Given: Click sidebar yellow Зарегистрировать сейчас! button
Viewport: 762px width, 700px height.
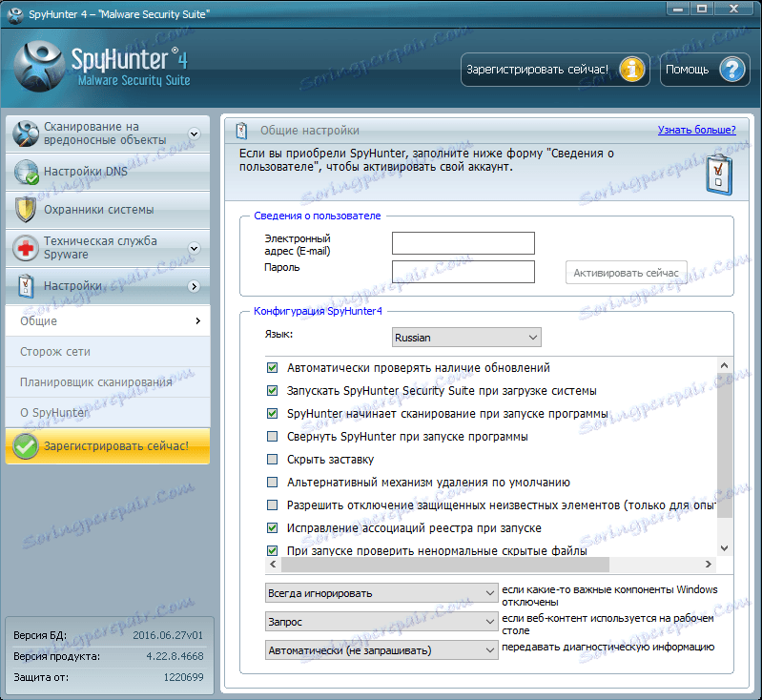Looking at the screenshot, I should coord(108,445).
